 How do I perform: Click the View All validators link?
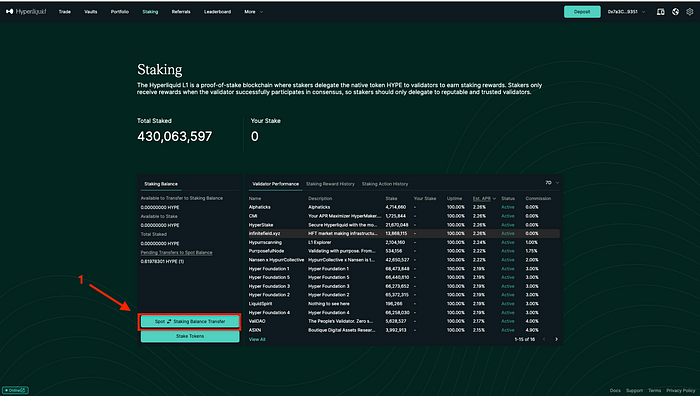257,339
